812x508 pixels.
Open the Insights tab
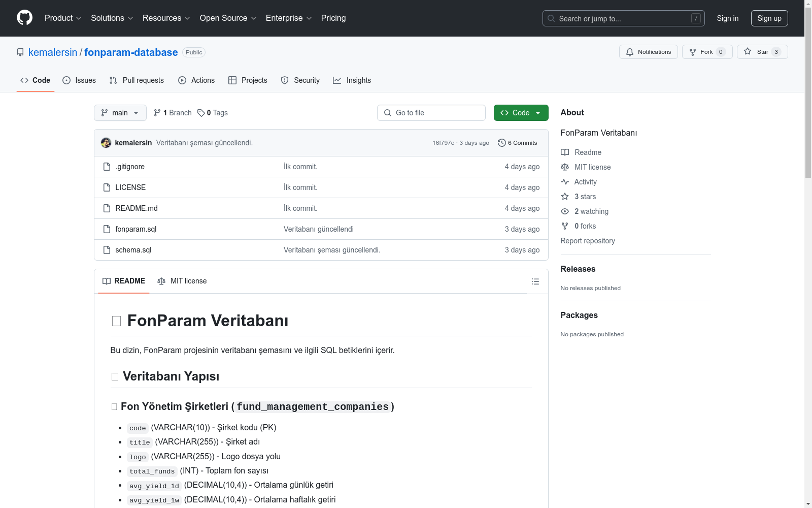click(352, 80)
